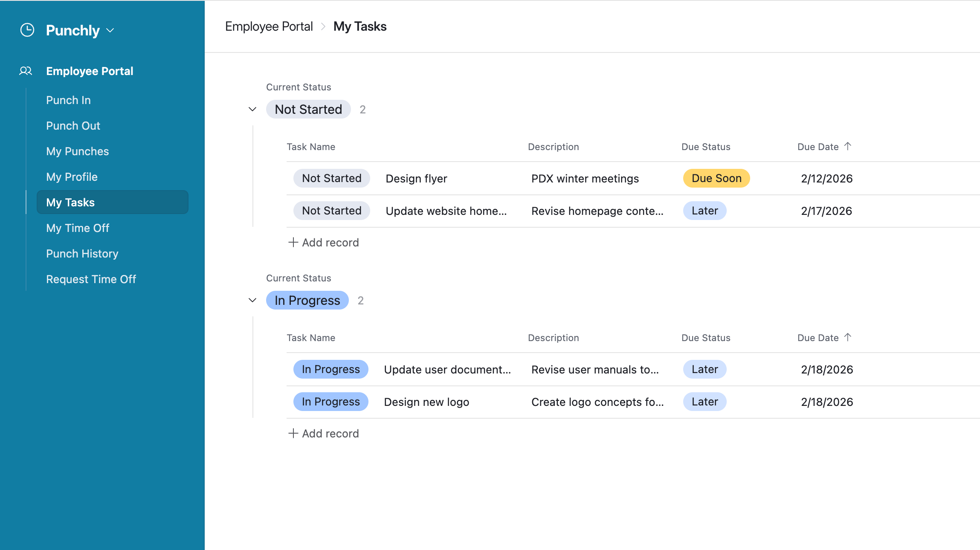Click the Punchly clock logo icon
The width and height of the screenshot is (980, 550).
(x=27, y=30)
